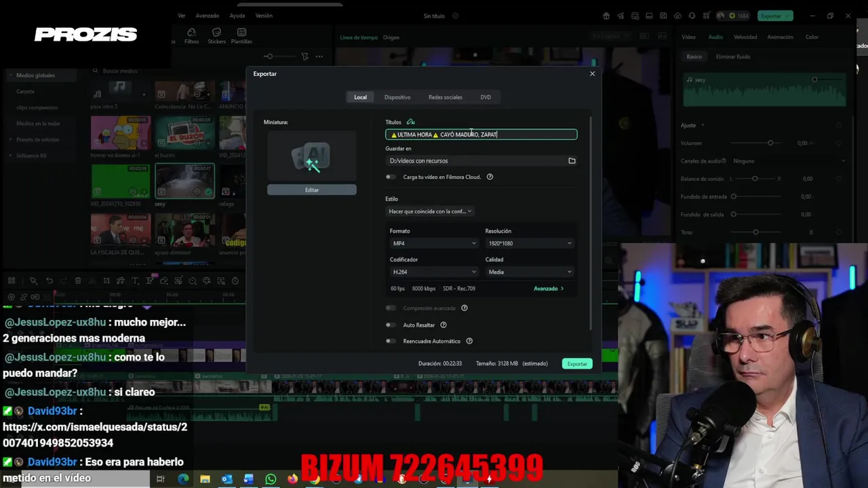Open Microsoft Edge from the taskbar
Screen dimensions: 868x488
click(x=183, y=479)
